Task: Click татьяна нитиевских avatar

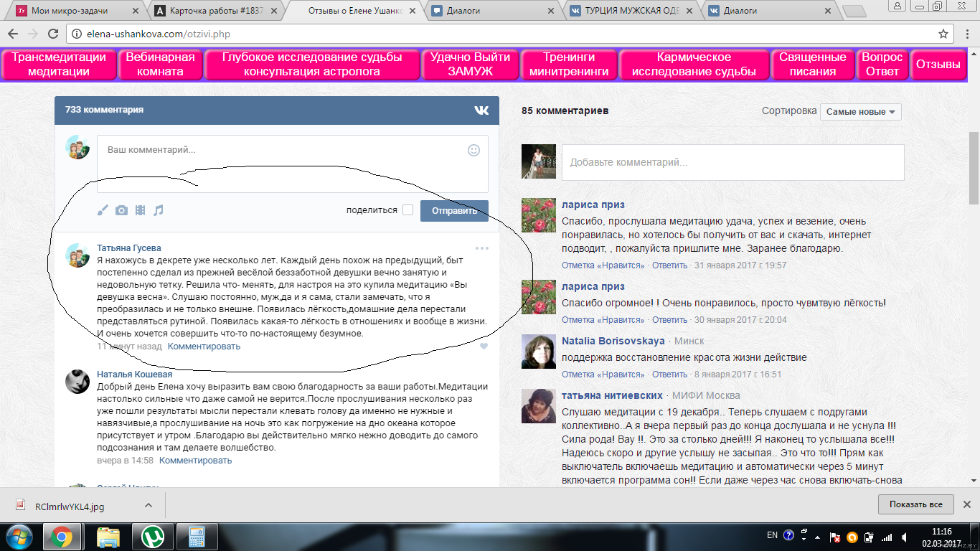Action: point(538,406)
